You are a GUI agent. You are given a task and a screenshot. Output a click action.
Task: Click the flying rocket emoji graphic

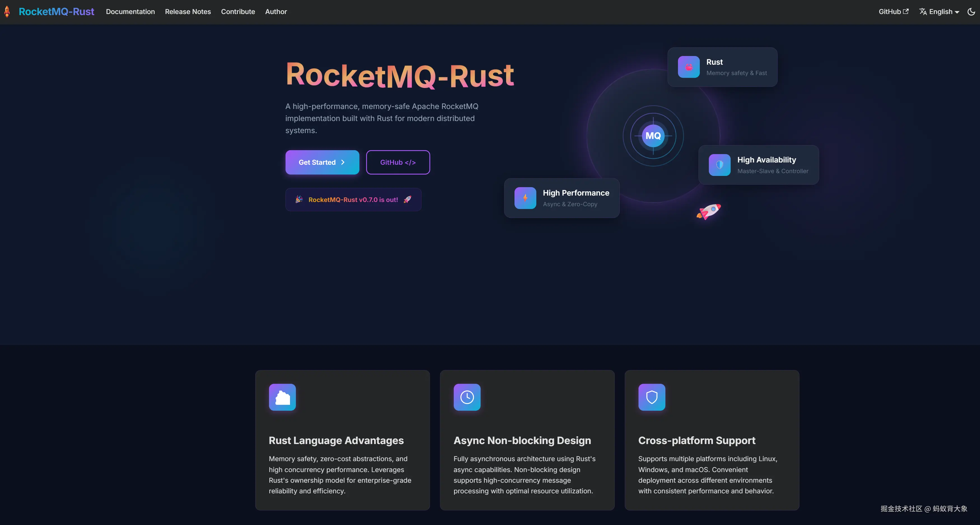click(x=709, y=211)
